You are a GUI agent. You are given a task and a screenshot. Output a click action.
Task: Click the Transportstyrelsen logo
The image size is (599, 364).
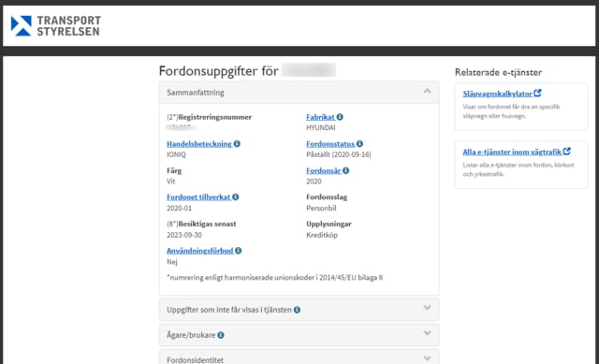pyautogui.click(x=56, y=25)
